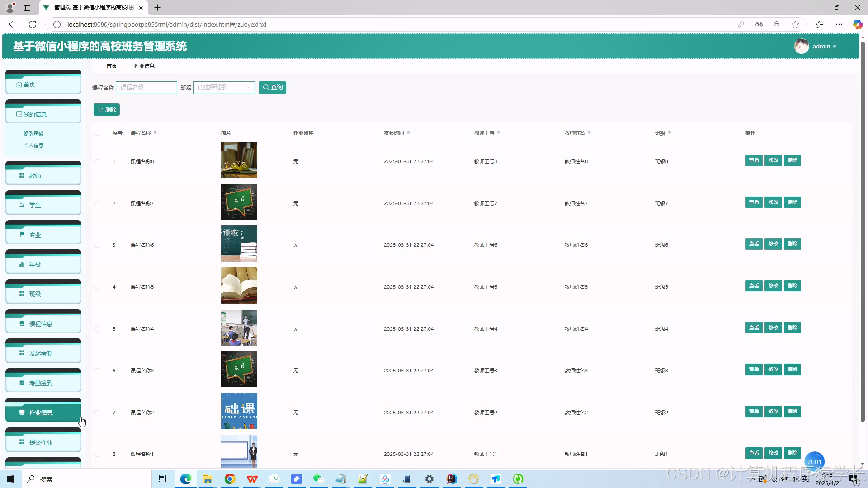Click 查看 for 课程名称7 row
The width and height of the screenshot is (868, 488).
(754, 202)
